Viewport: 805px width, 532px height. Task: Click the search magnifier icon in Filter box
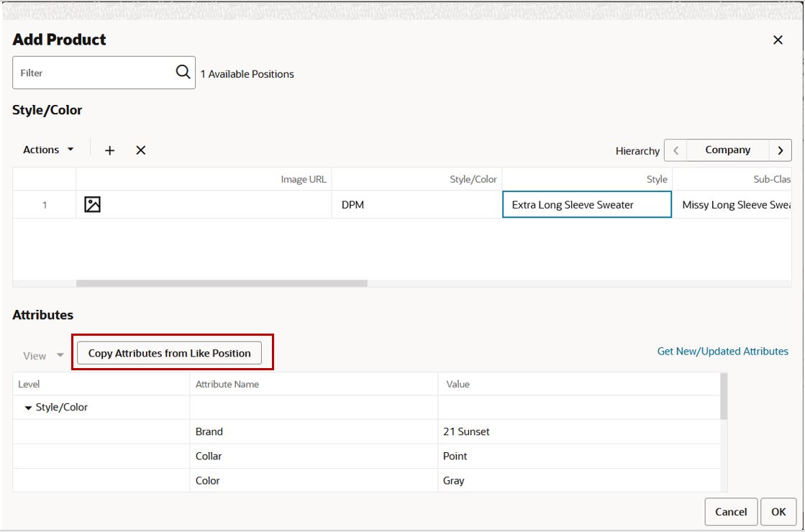point(183,72)
